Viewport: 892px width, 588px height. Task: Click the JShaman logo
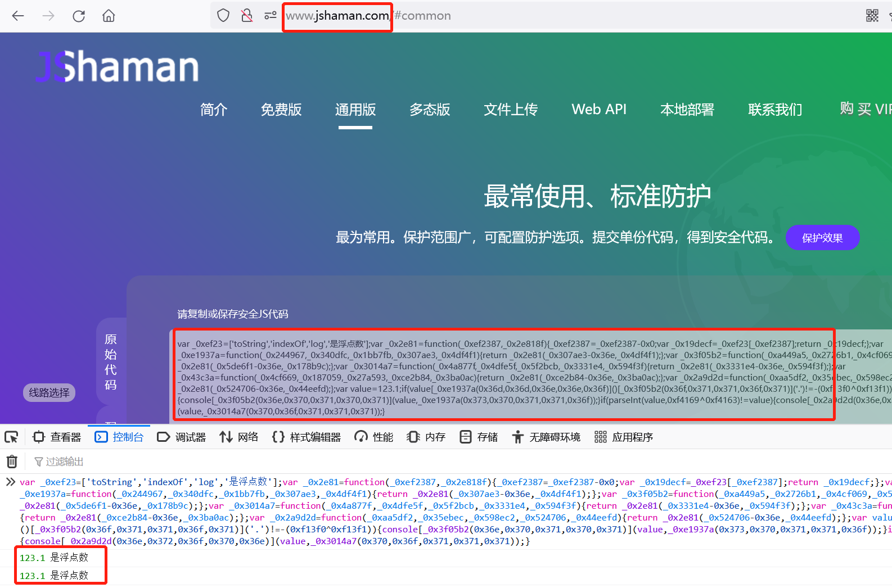click(117, 66)
